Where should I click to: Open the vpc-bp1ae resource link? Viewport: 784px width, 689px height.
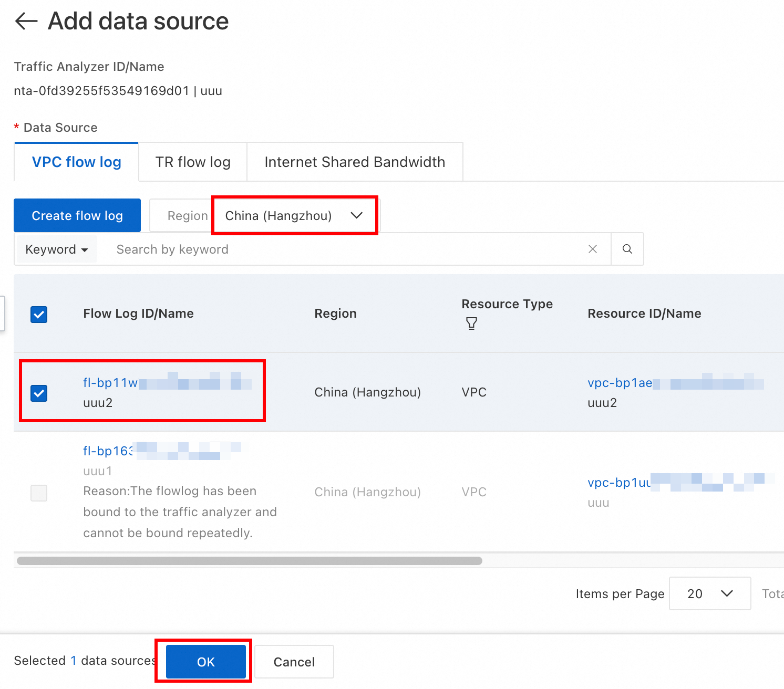[620, 383]
